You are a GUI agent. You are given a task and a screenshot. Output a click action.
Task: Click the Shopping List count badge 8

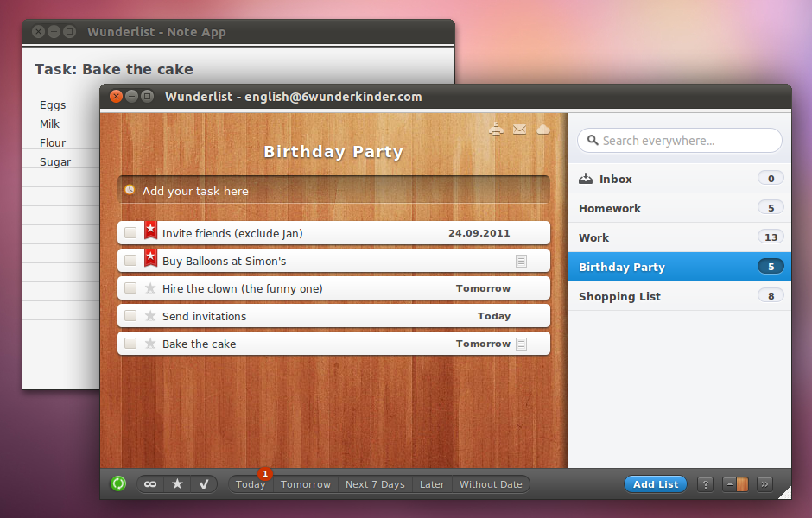771,296
